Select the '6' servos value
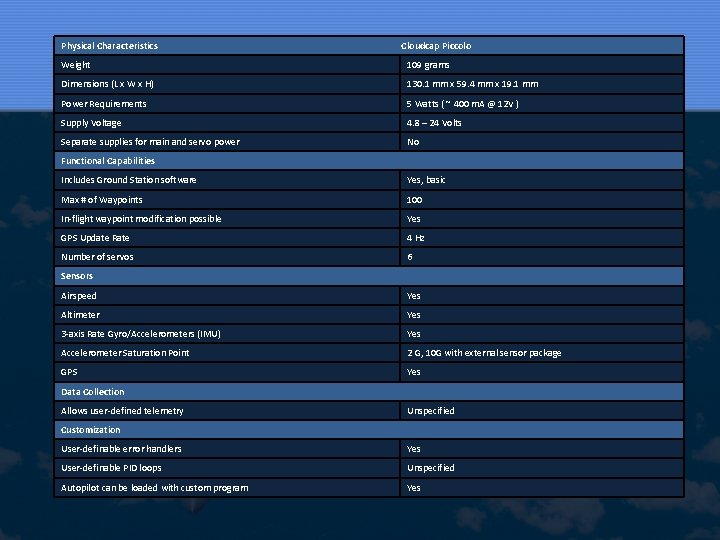 [x=410, y=257]
